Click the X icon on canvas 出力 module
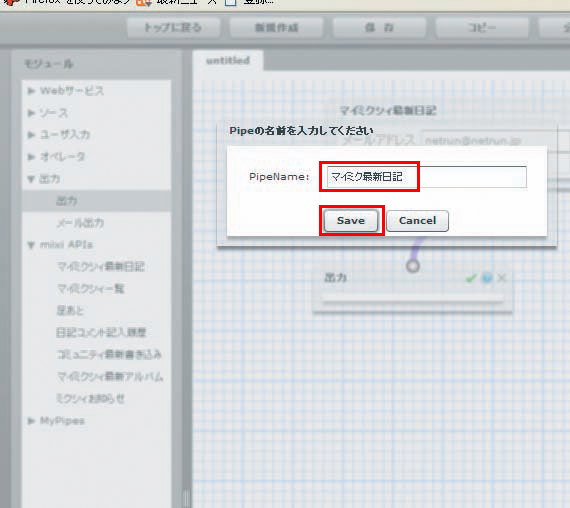 (502, 278)
